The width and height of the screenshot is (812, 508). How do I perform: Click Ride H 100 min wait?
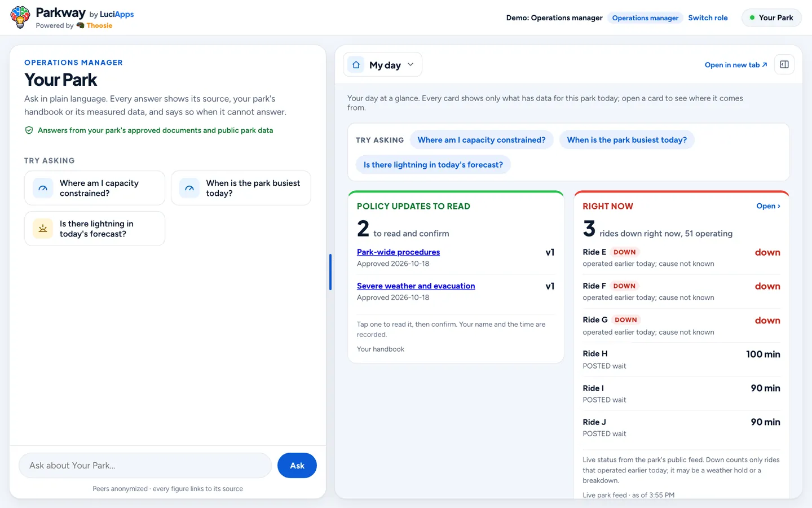tap(763, 354)
